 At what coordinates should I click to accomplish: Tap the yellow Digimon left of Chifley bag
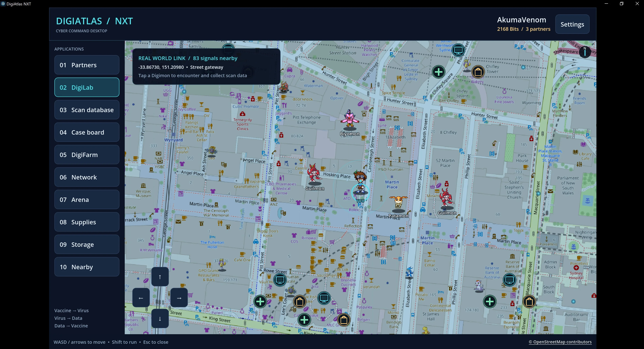pyautogui.click(x=466, y=65)
